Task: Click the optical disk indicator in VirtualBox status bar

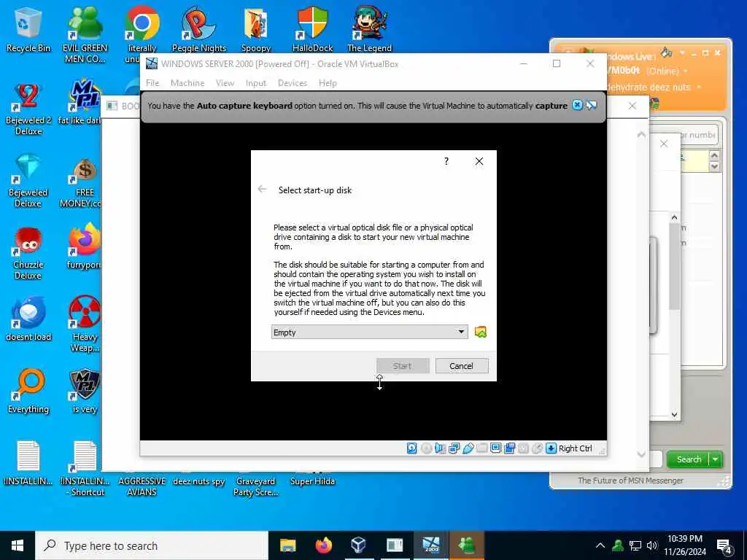Action: (426, 448)
